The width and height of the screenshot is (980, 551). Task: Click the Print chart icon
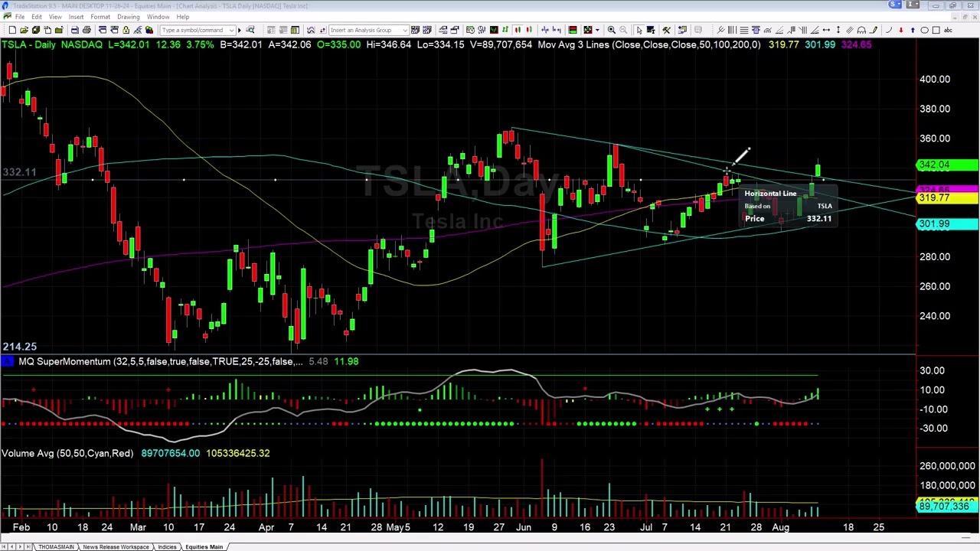(x=87, y=30)
